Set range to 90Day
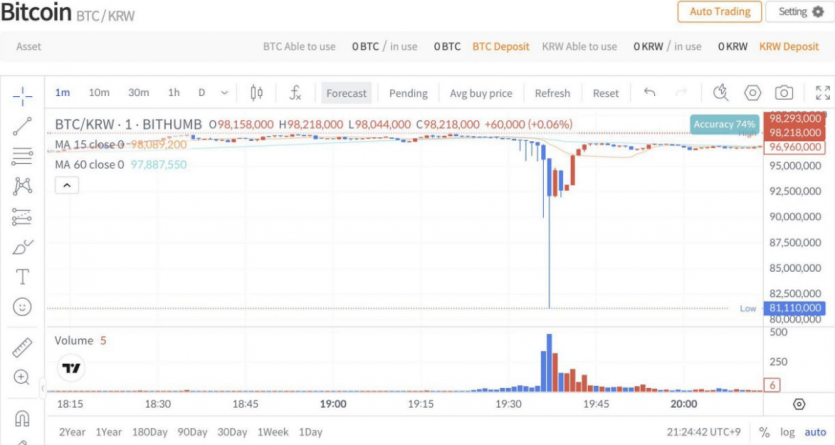Image resolution: width=835 pixels, height=445 pixels. tap(192, 432)
